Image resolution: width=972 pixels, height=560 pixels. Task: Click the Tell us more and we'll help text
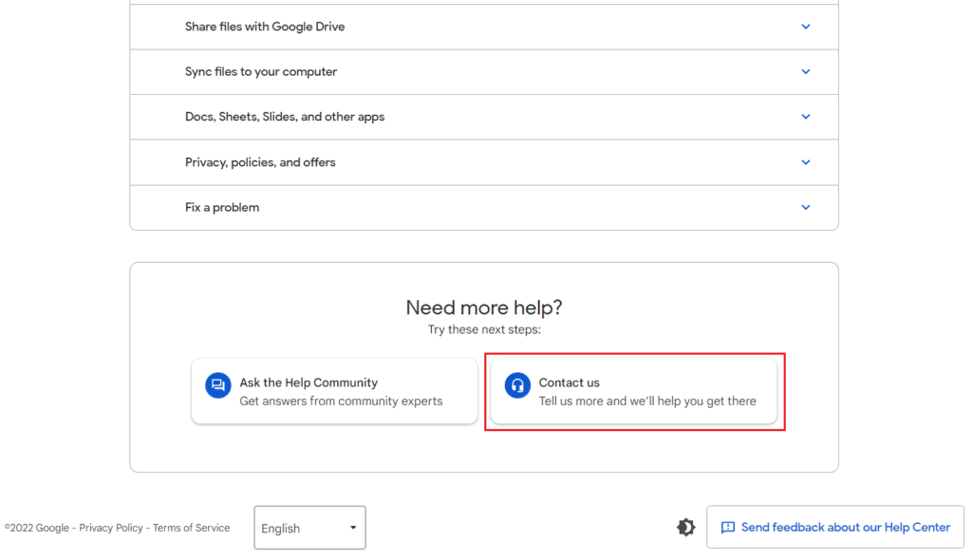click(648, 401)
